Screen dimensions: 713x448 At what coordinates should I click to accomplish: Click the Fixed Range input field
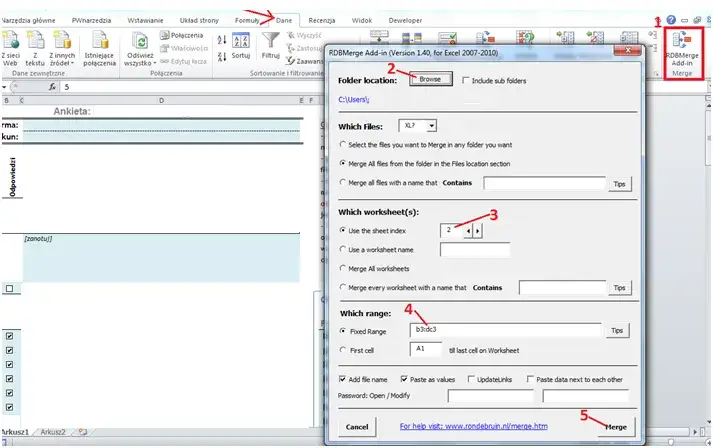pyautogui.click(x=505, y=329)
